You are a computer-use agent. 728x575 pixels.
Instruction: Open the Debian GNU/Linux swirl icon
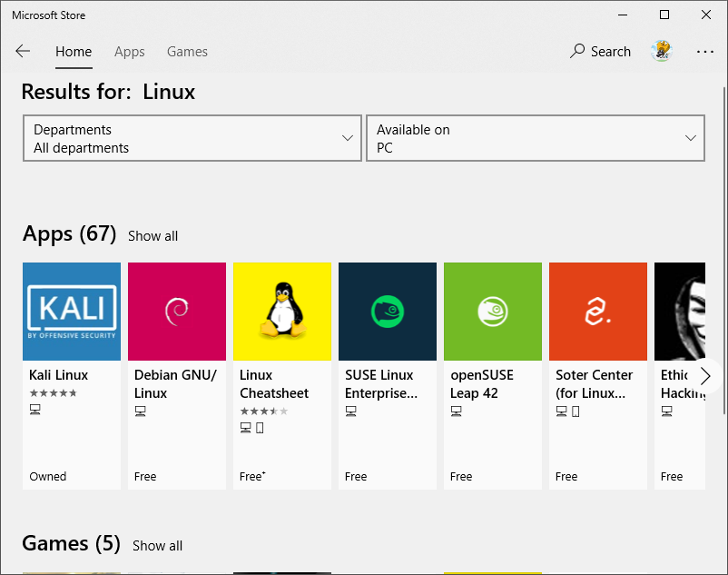pyautogui.click(x=177, y=312)
